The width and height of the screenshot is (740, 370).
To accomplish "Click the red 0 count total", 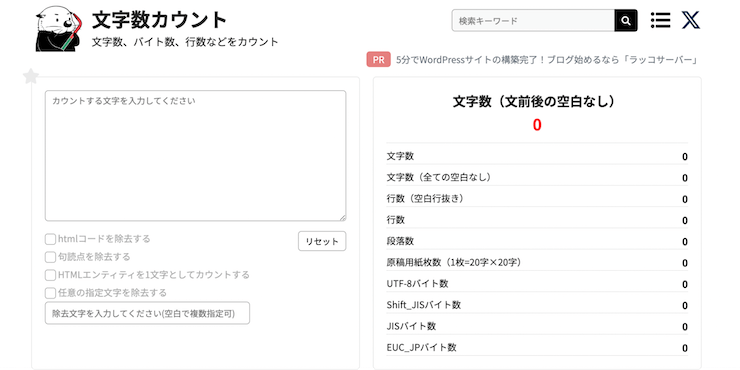I will click(537, 125).
